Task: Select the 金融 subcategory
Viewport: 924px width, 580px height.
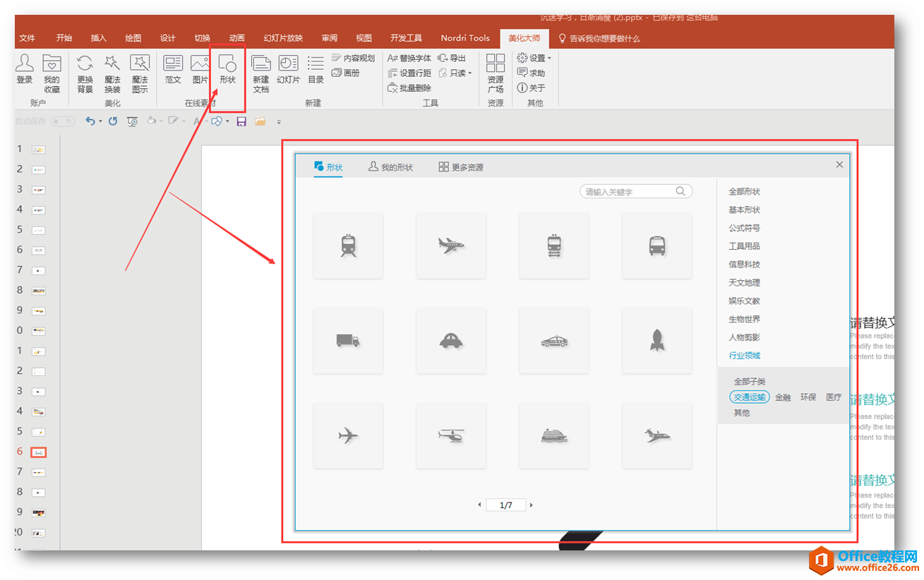Action: 783,397
